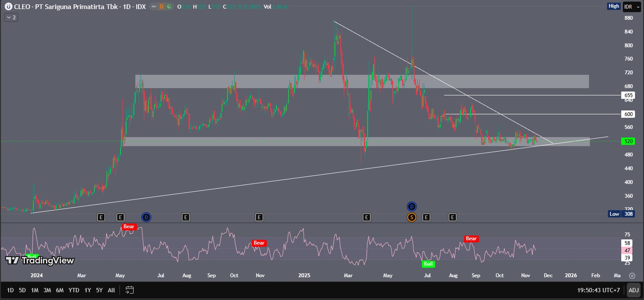This screenshot has height=300, width=644.
Task: Click the Bear label near May 2024
Action: (129, 227)
